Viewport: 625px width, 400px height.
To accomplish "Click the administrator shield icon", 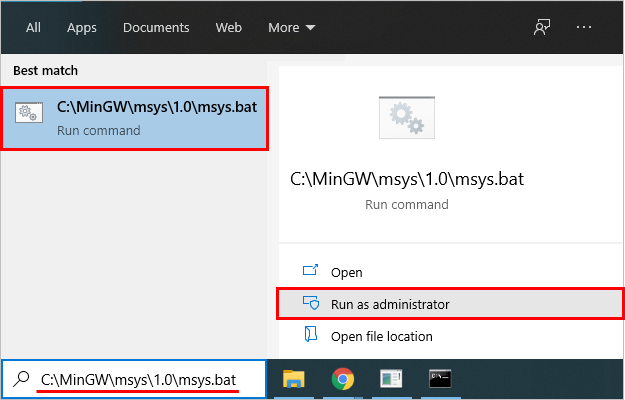I will pyautogui.click(x=311, y=303).
